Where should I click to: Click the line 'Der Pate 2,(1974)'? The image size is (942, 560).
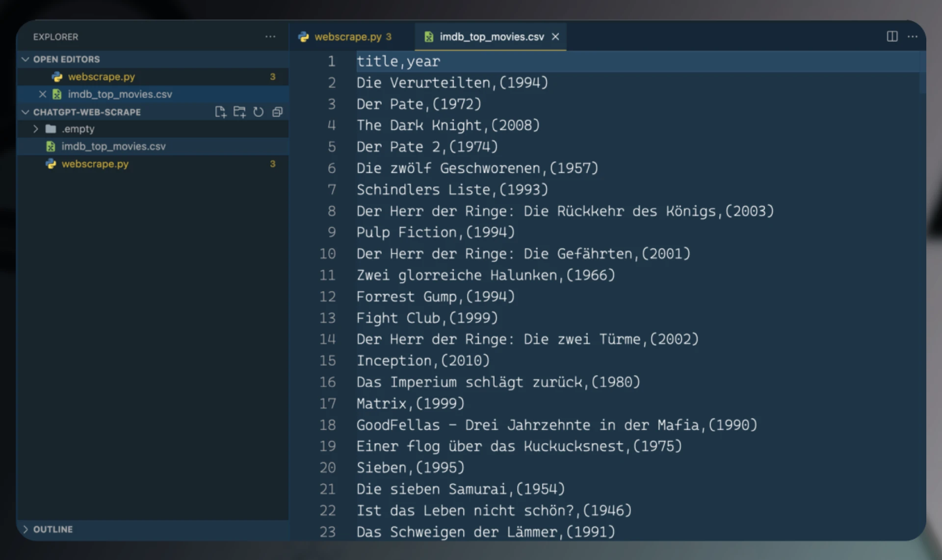tap(427, 147)
